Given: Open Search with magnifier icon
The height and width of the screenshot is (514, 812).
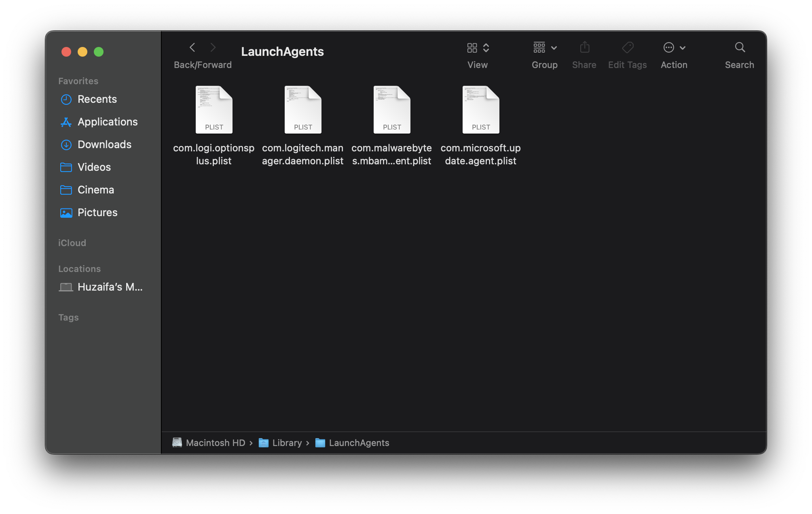Looking at the screenshot, I should tap(740, 48).
